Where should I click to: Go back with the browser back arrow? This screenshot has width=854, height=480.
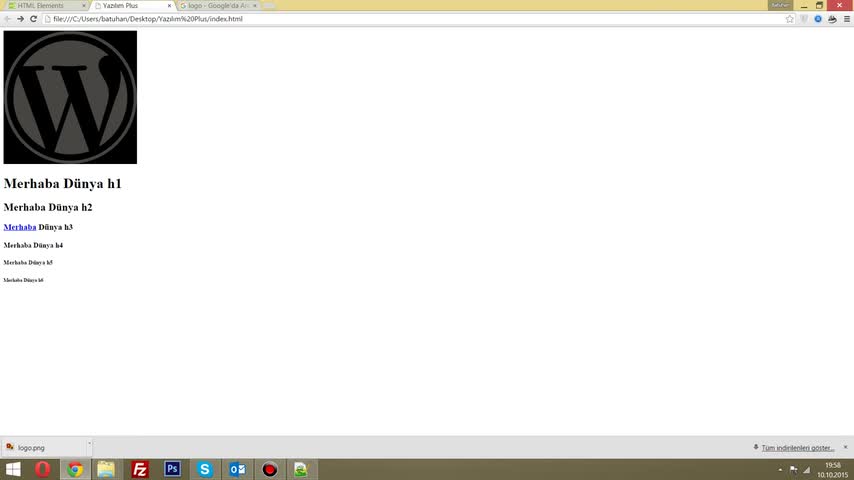click(x=7, y=19)
